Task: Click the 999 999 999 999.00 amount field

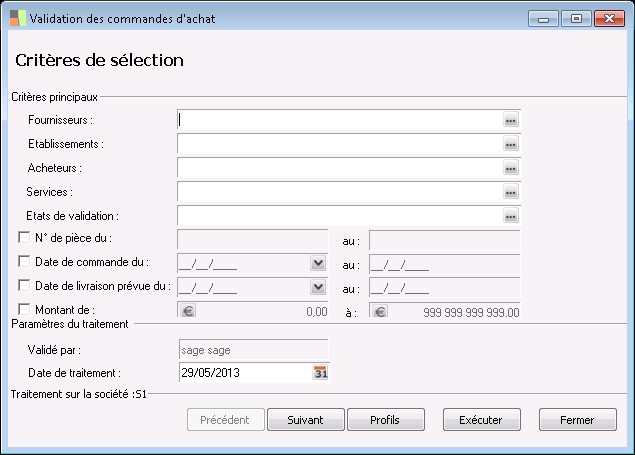Action: [x=445, y=311]
